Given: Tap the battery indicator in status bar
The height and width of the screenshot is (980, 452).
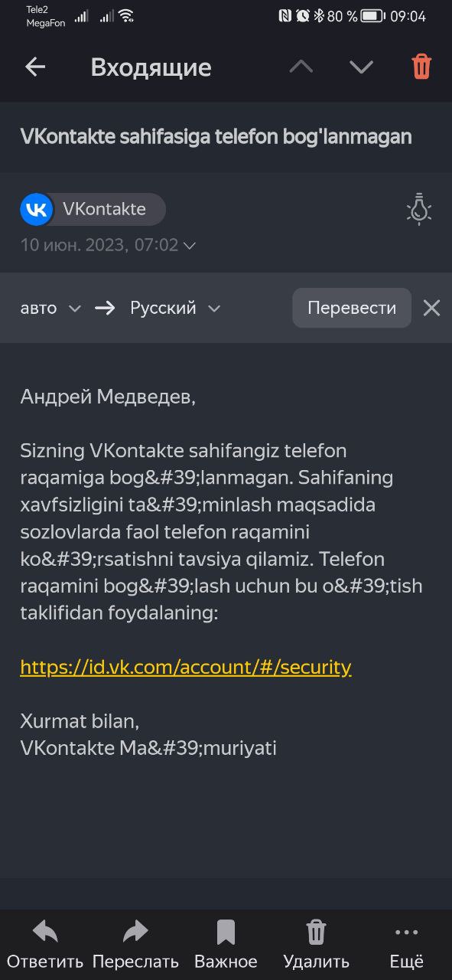Looking at the screenshot, I should [372, 16].
